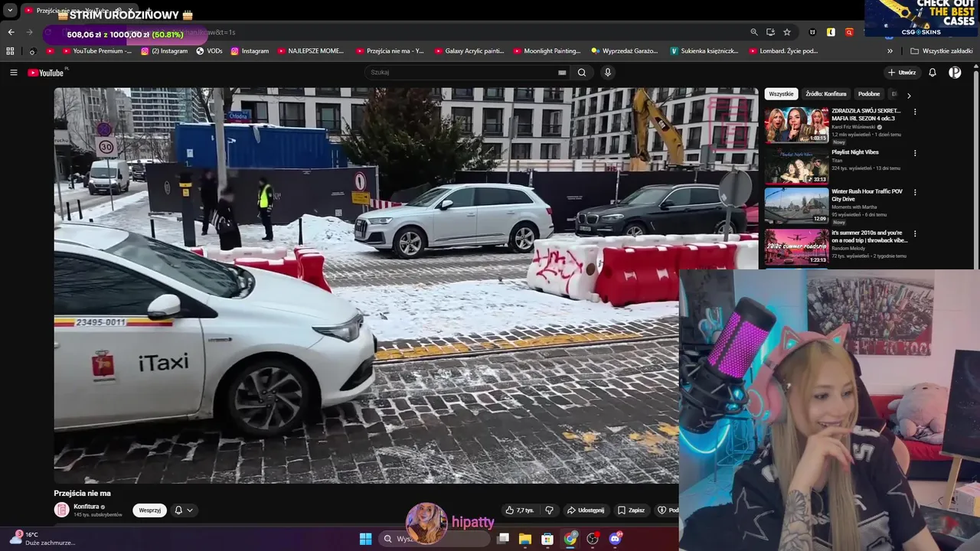
Task: Open options for Winter Rush Hour Traffic video
Action: tap(915, 192)
